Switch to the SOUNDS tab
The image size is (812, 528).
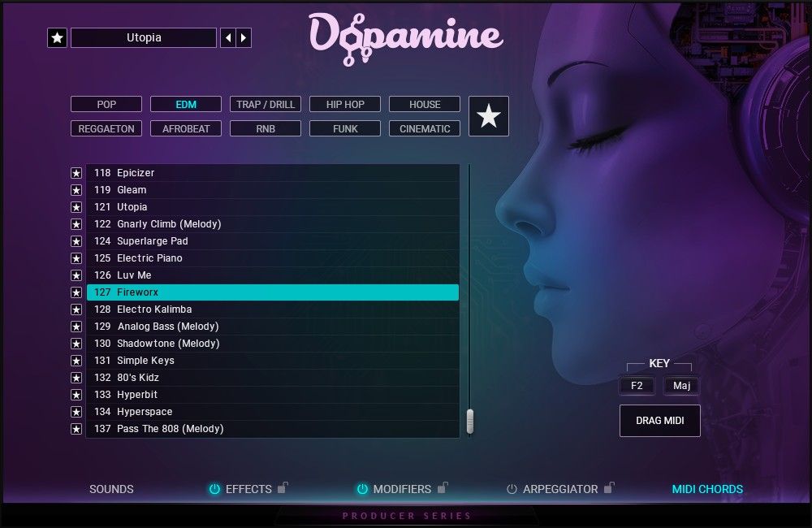pos(111,489)
